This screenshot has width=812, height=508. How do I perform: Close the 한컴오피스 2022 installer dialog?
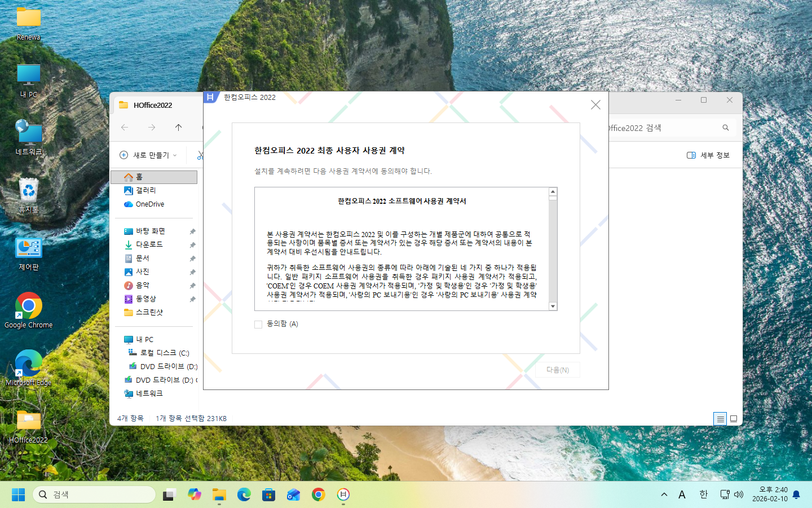[x=595, y=105]
